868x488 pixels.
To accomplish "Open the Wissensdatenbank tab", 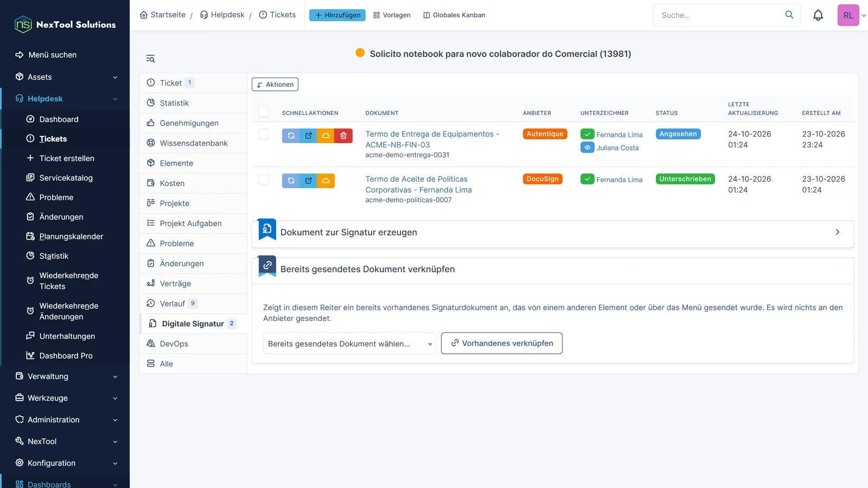I will 193,143.
